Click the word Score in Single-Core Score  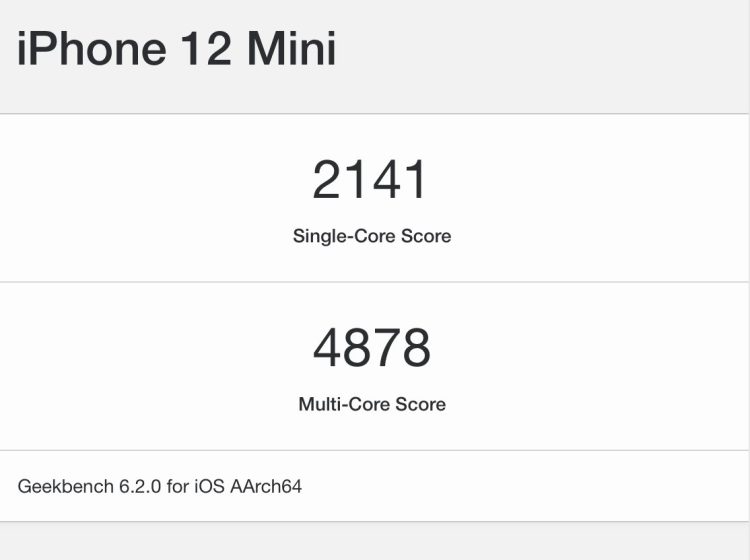(x=426, y=236)
